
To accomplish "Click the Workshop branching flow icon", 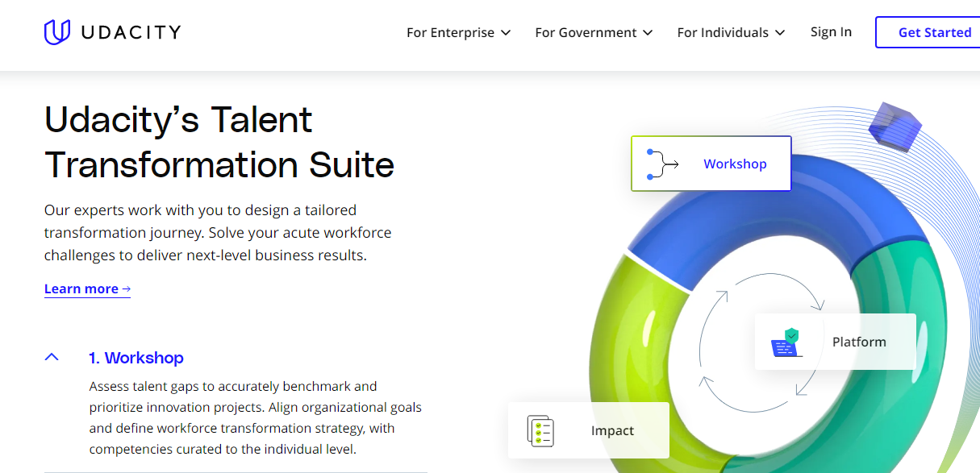I will point(663,164).
